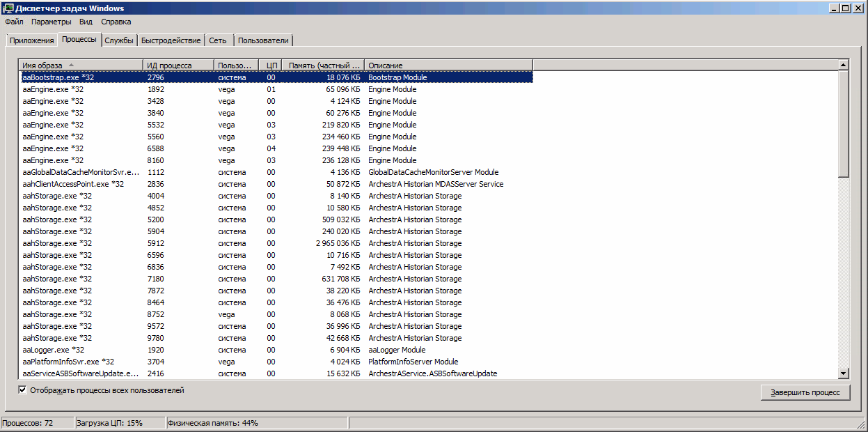This screenshot has height=432, width=868.
Task: Click the Task Manager title bar icon
Action: click(8, 8)
